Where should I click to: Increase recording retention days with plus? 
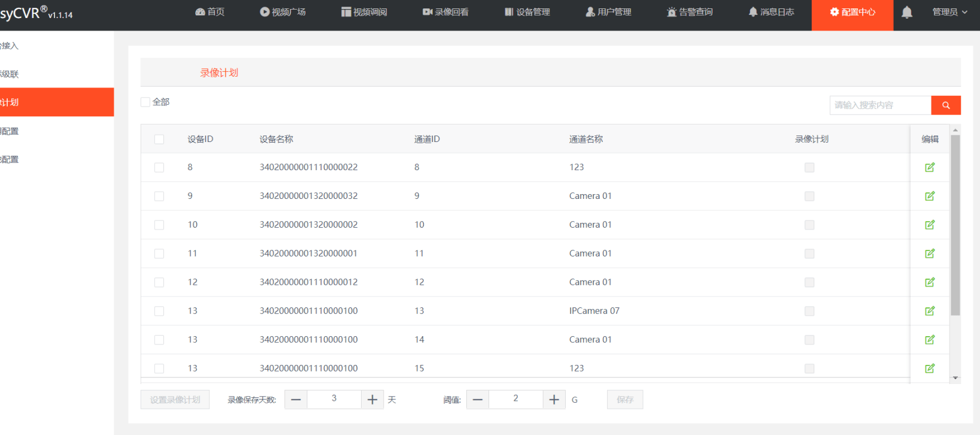click(x=372, y=400)
